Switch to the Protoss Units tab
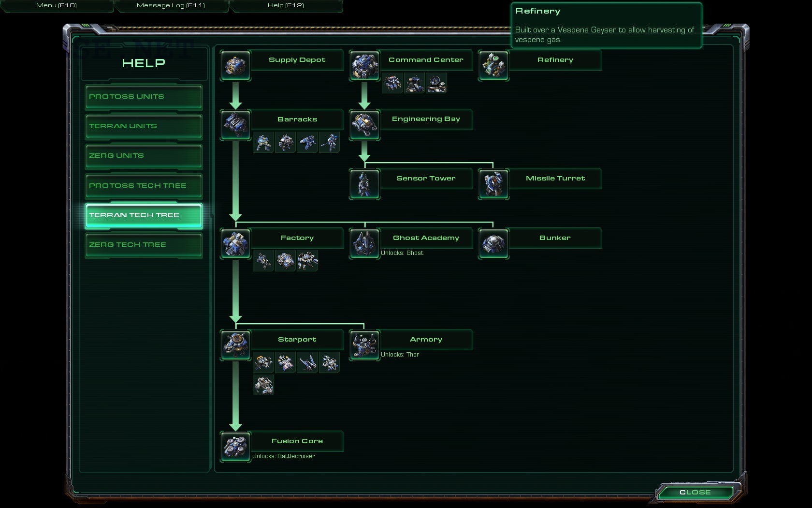The height and width of the screenshot is (508, 812). [144, 97]
